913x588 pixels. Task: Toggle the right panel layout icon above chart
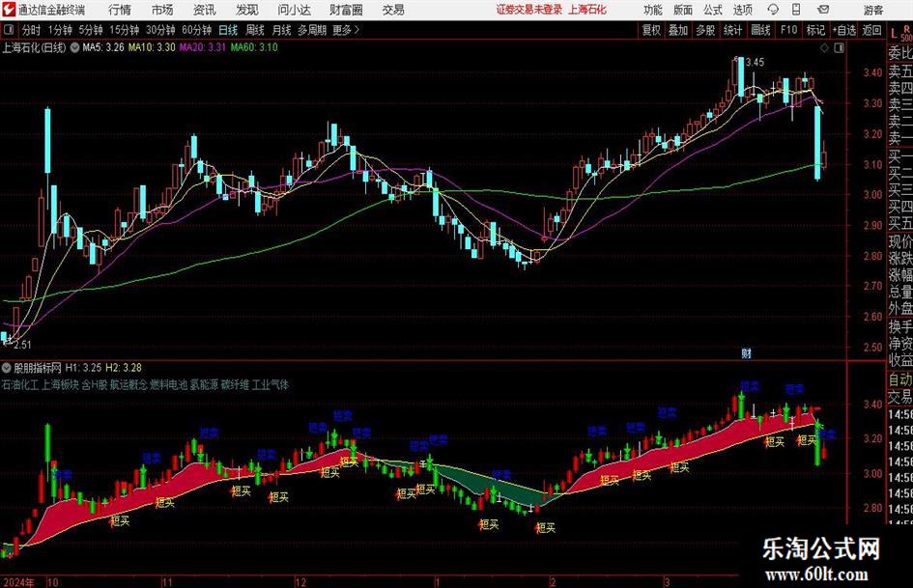tap(839, 48)
